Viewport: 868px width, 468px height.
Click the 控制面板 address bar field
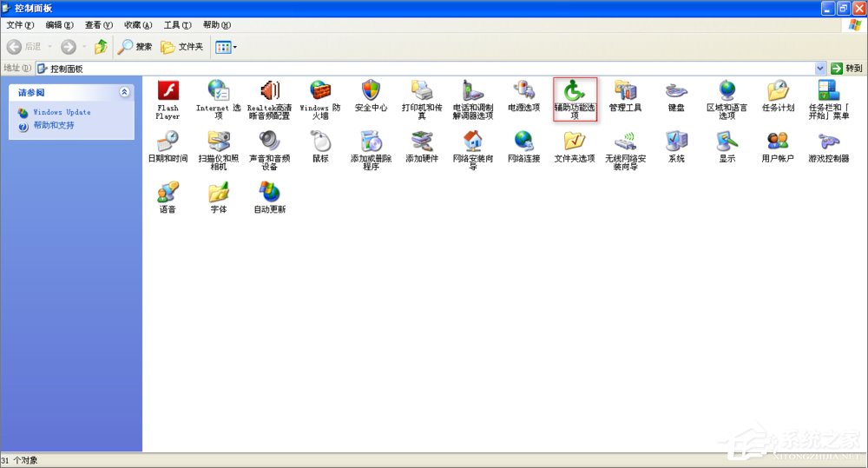pos(425,69)
